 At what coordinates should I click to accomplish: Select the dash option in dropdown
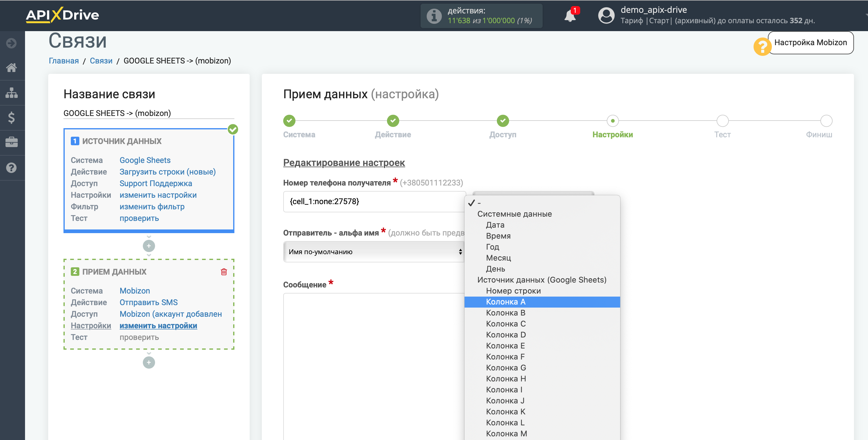click(x=542, y=203)
